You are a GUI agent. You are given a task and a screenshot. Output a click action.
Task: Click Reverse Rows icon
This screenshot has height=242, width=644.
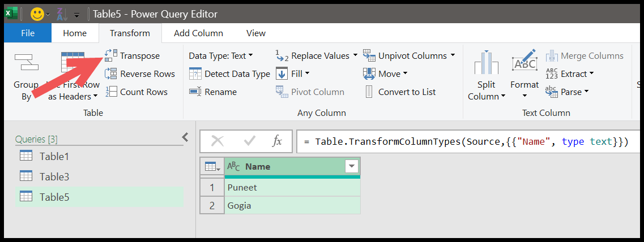(111, 74)
